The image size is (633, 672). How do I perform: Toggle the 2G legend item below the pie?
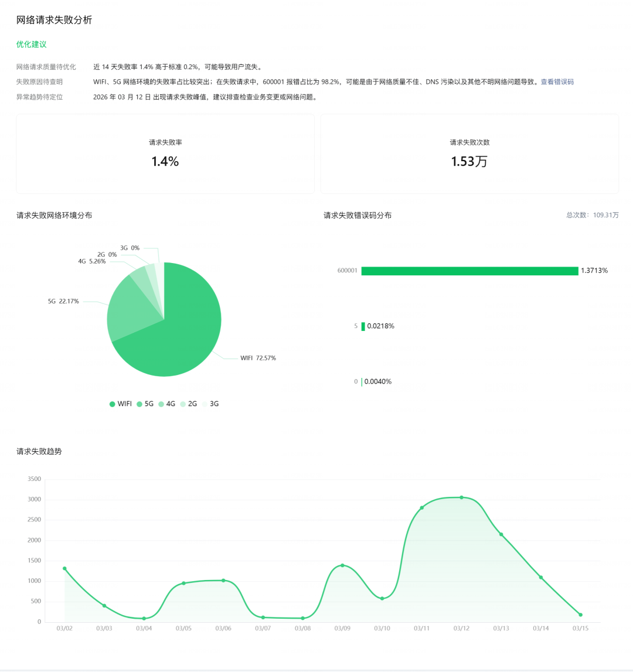tap(189, 404)
